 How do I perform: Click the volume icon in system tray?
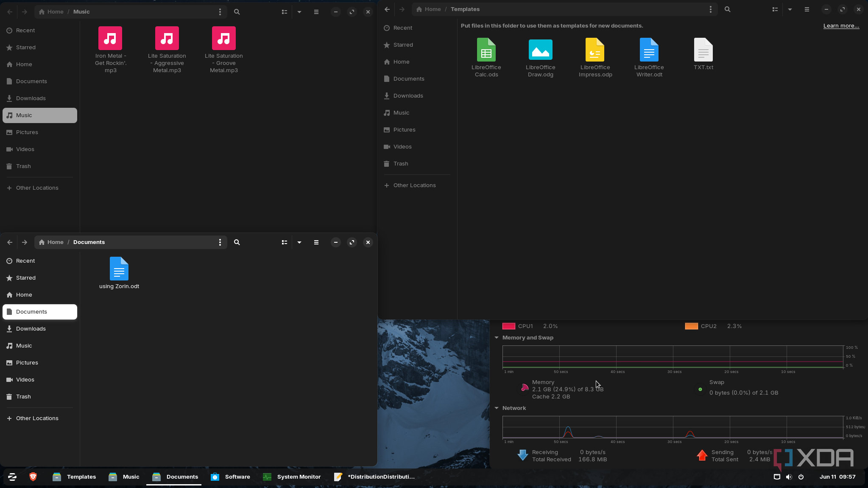pyautogui.click(x=789, y=477)
